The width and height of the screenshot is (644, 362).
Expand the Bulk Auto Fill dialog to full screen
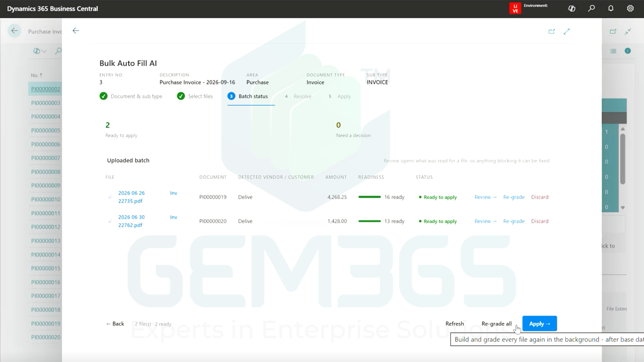click(567, 31)
